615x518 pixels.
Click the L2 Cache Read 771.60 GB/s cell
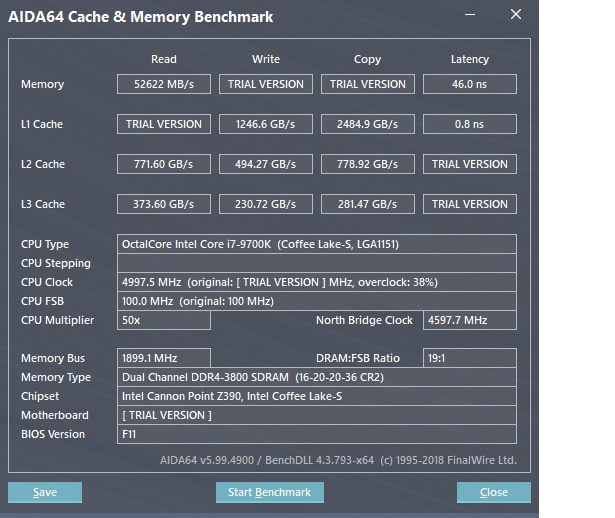[x=164, y=164]
